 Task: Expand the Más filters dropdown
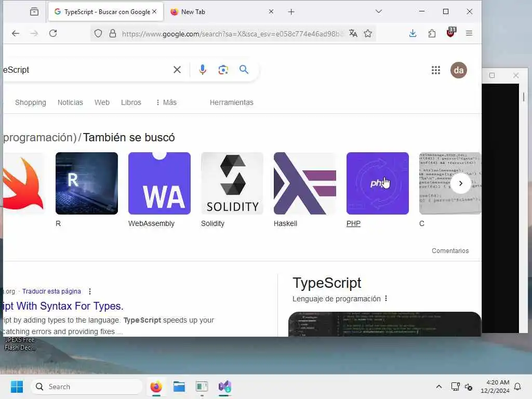[x=166, y=102]
